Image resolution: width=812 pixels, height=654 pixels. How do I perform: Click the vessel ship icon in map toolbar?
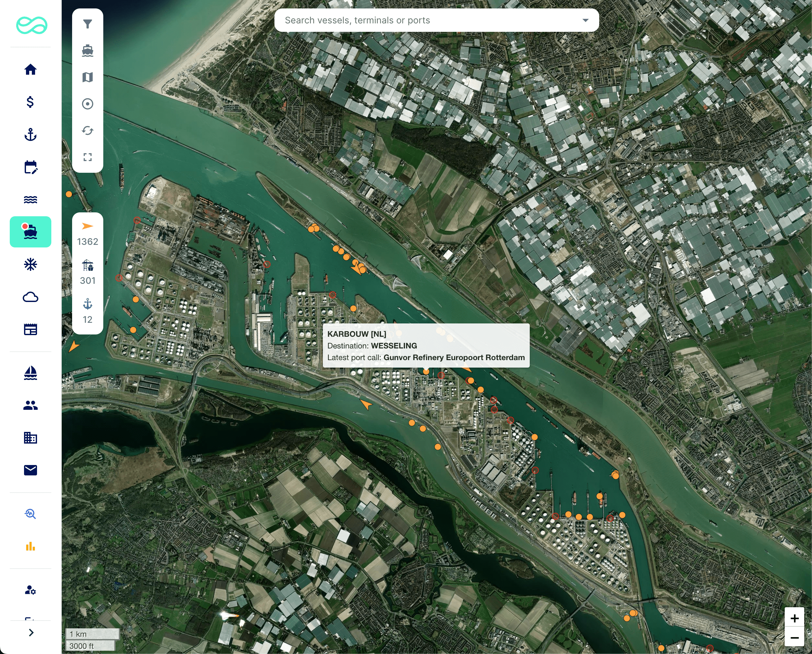point(87,50)
